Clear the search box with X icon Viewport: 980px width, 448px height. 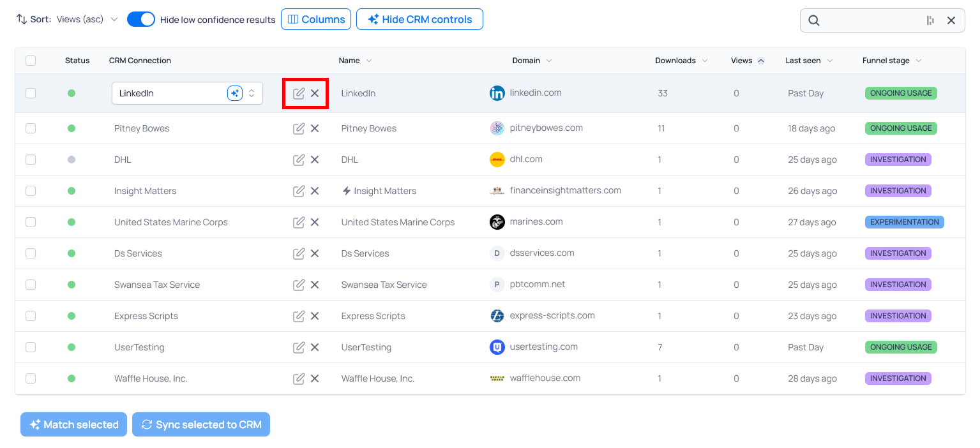click(951, 20)
